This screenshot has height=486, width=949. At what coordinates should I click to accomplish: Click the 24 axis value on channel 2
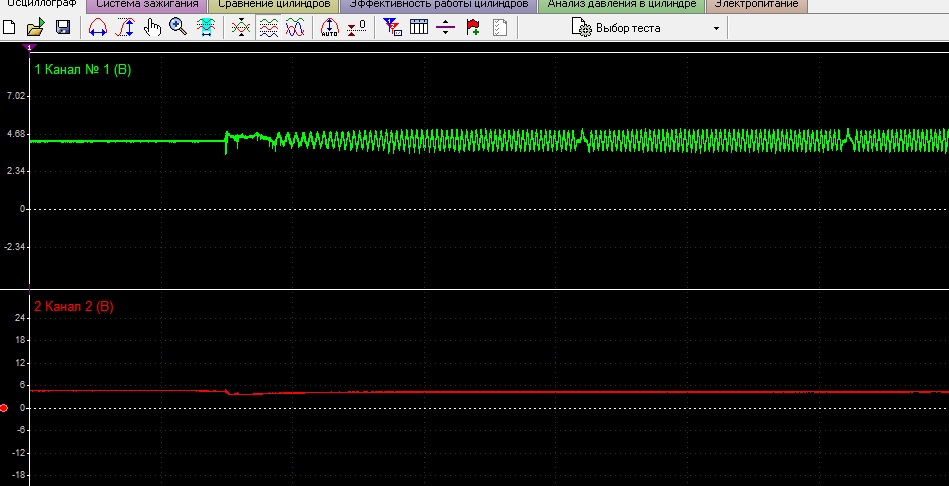click(x=20, y=318)
